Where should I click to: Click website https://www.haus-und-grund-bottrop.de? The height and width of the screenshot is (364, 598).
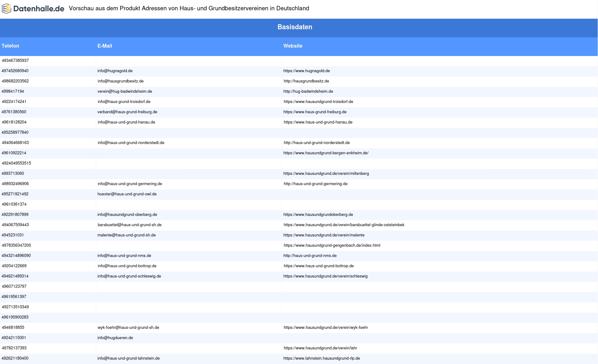coord(319,266)
